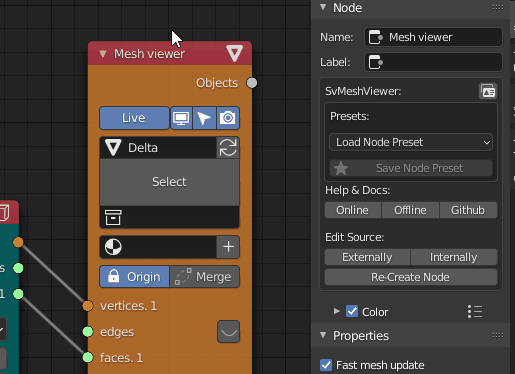Edit the Delta base name field
This screenshot has height=374, width=515.
point(158,148)
